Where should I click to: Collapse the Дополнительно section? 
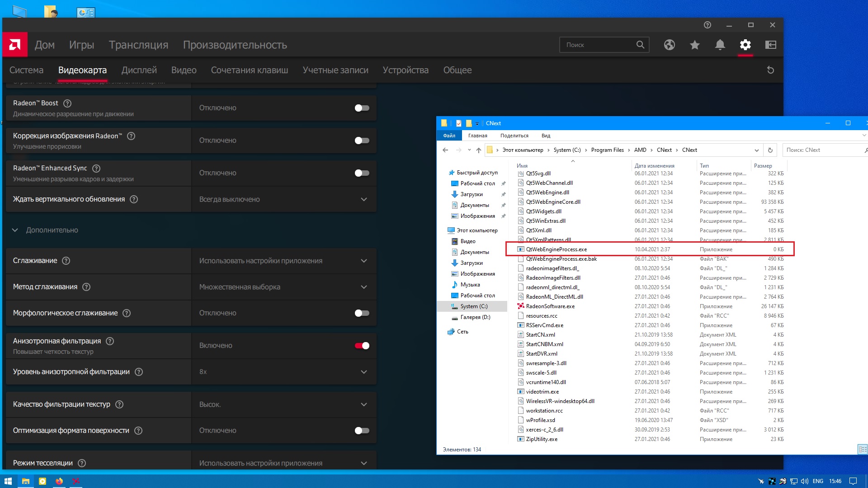(15, 230)
